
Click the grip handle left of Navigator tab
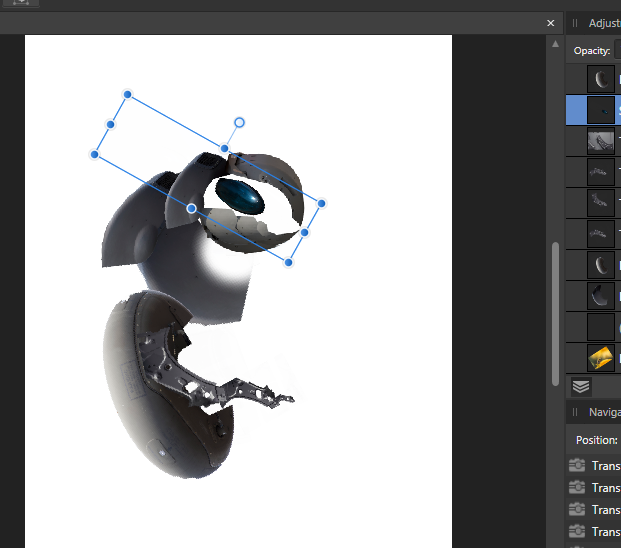tap(575, 412)
